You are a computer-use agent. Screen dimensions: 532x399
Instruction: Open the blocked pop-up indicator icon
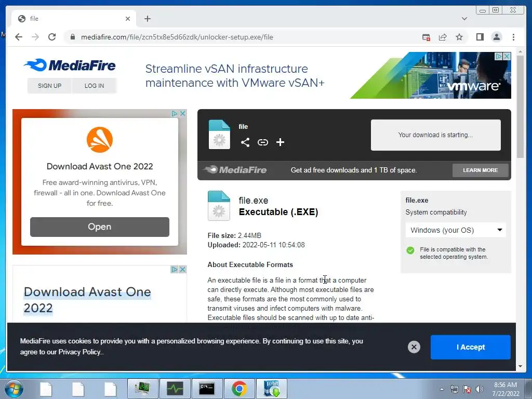(x=426, y=37)
